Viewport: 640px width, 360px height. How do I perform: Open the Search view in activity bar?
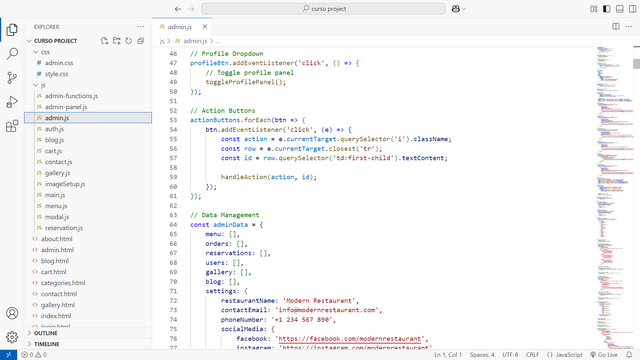click(x=12, y=53)
